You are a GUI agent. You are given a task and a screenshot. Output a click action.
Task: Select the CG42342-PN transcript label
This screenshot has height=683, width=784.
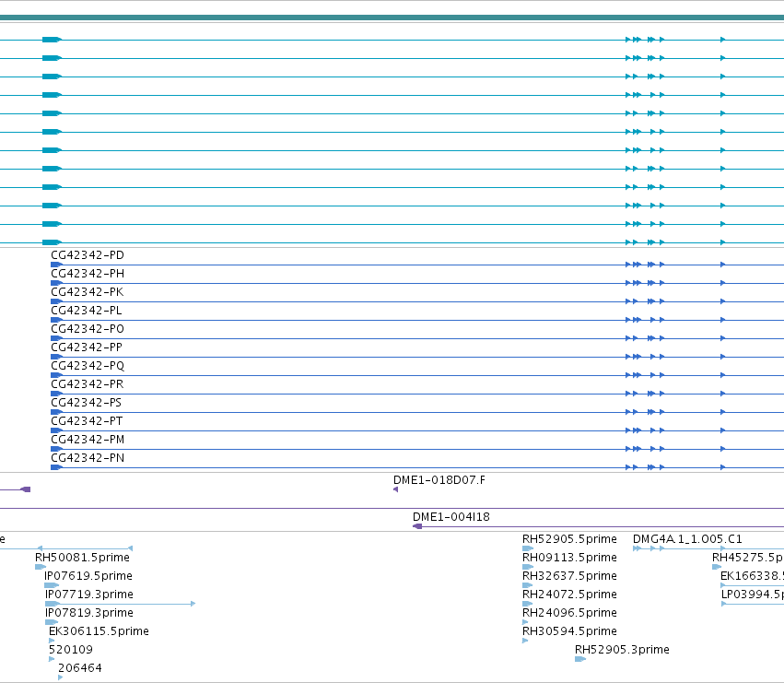88,458
